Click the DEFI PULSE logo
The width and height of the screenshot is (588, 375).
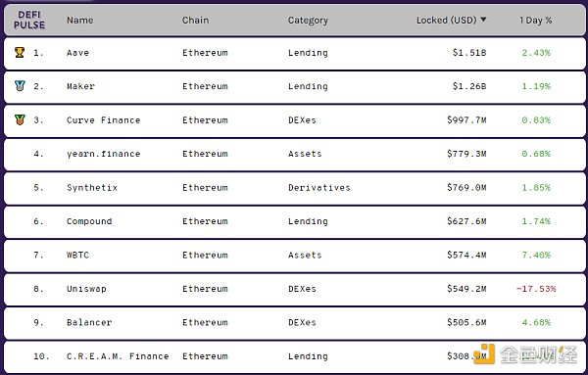click(29, 20)
